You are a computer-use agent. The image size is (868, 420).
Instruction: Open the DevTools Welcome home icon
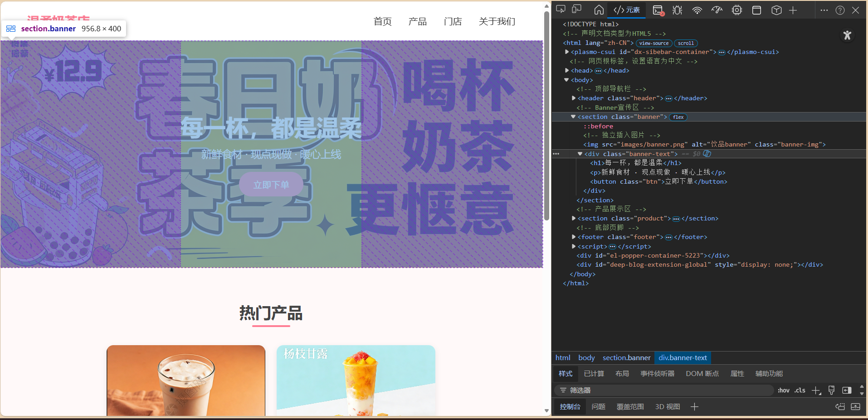pos(599,10)
